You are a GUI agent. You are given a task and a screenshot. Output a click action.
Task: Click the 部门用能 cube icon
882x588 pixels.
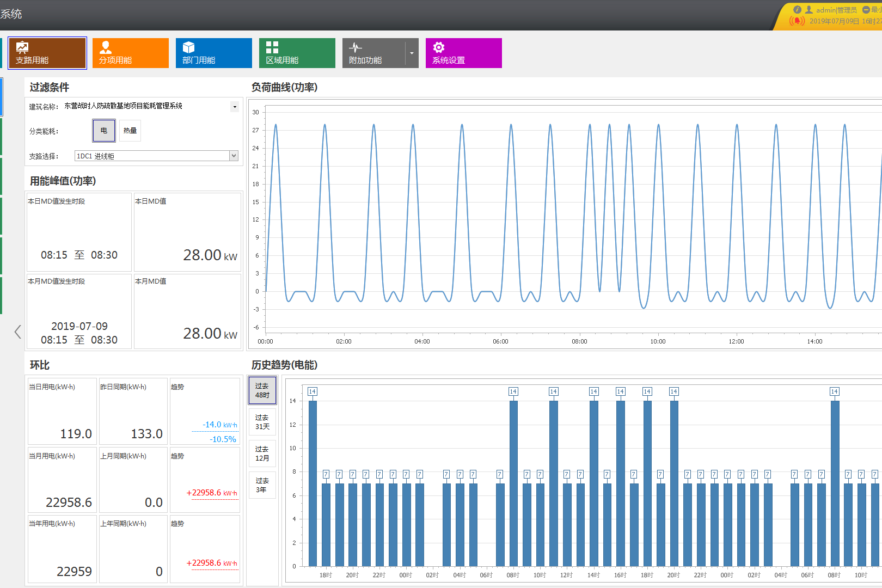(x=188, y=47)
